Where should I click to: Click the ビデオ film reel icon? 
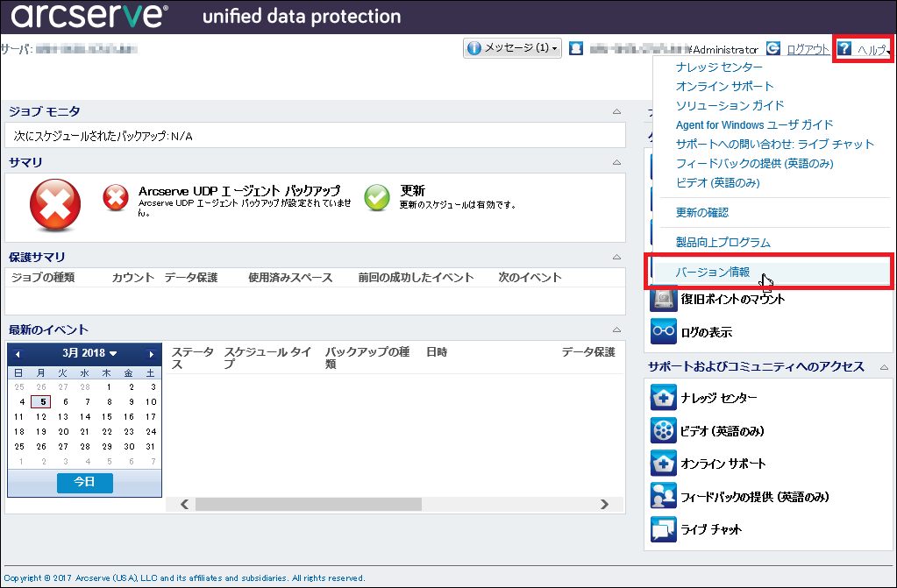click(663, 431)
